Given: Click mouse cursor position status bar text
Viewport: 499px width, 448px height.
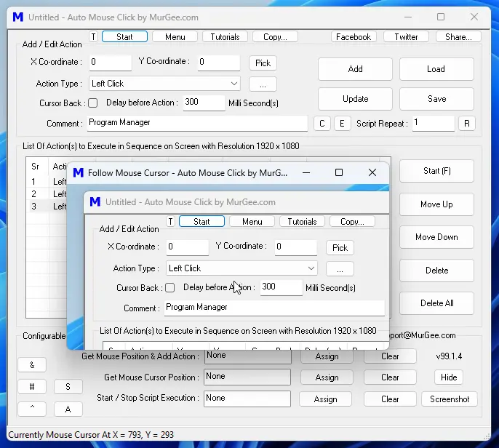Looking at the screenshot, I should 91,435.
